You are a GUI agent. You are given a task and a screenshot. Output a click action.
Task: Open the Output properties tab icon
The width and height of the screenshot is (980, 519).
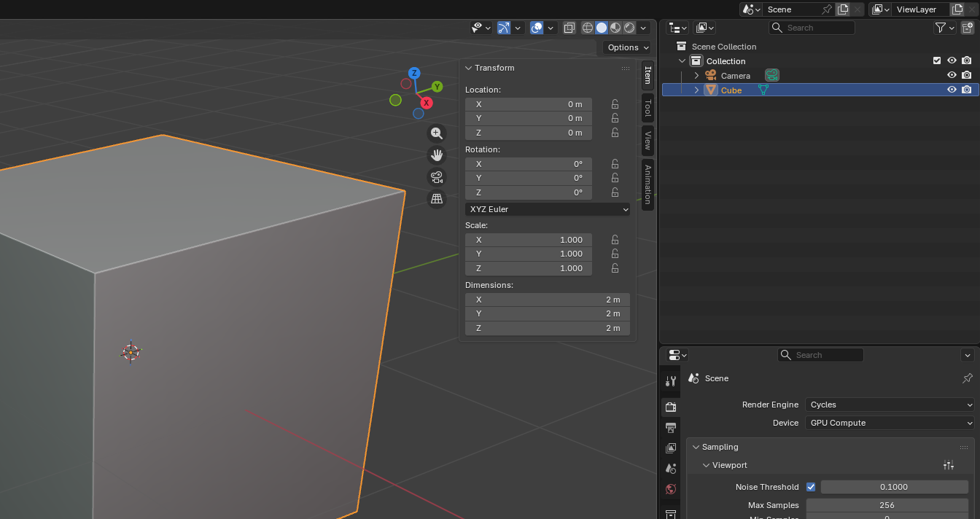(x=671, y=427)
